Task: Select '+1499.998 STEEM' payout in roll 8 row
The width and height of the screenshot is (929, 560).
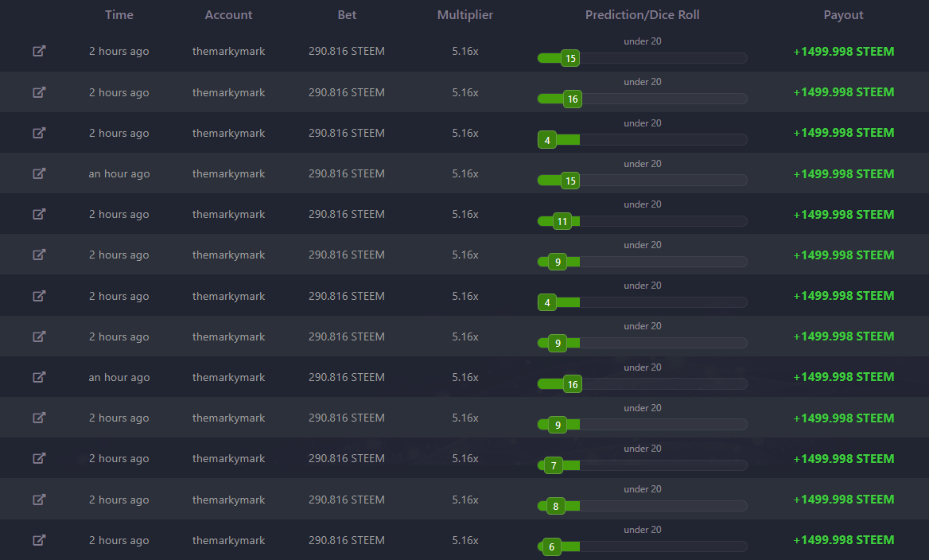Action: coord(844,500)
